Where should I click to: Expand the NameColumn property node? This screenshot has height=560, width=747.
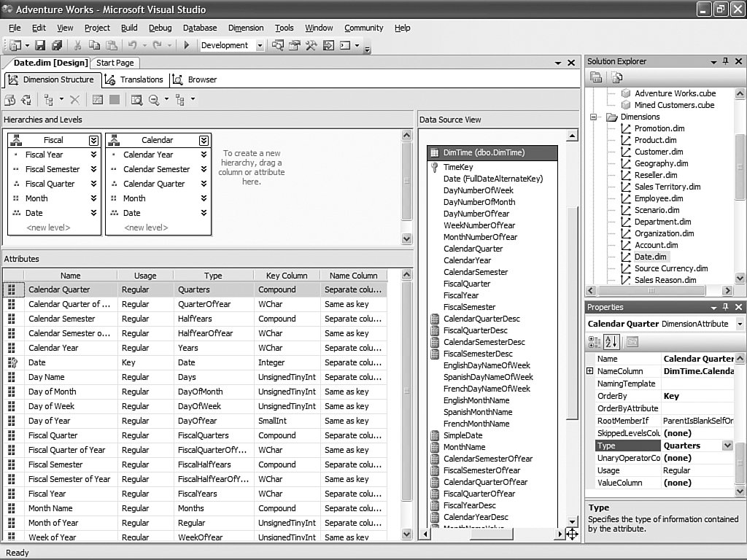coord(589,371)
